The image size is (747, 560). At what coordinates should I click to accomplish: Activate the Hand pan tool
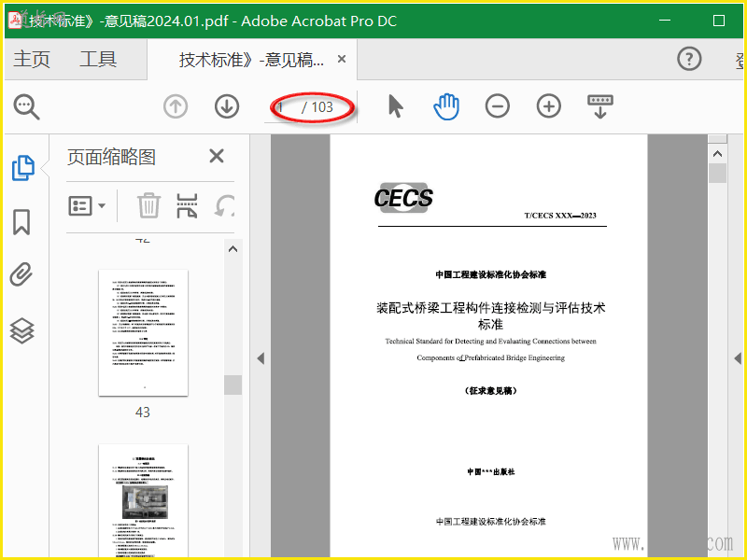coord(446,106)
